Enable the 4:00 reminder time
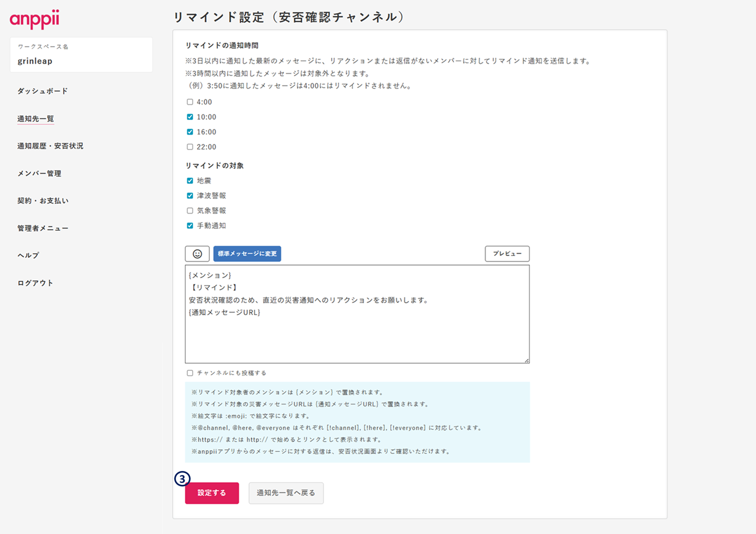The width and height of the screenshot is (756, 534). (x=190, y=102)
